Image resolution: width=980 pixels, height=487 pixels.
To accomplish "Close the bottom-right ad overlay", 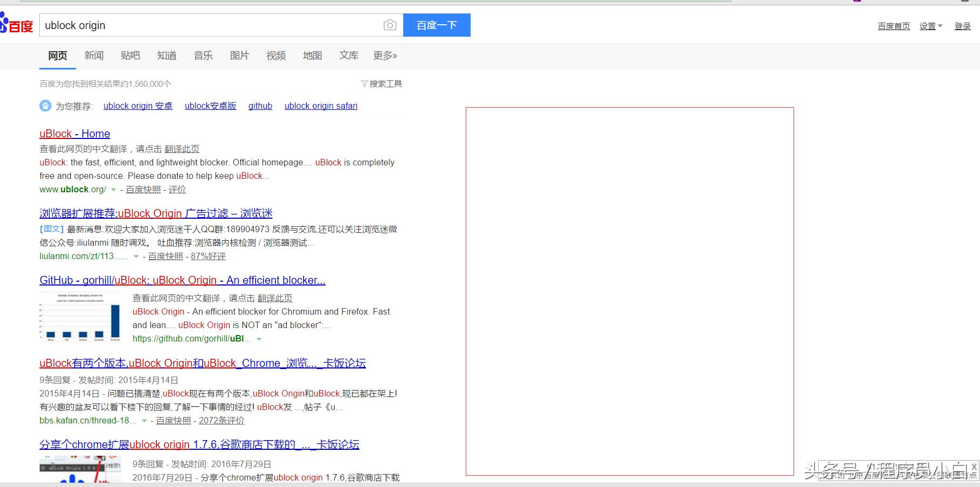I will 974,467.
